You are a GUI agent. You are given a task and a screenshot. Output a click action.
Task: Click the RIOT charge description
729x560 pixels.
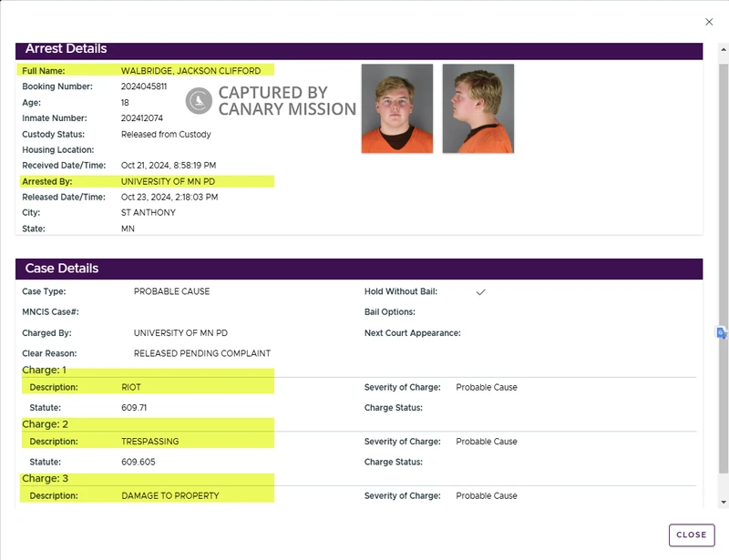(x=131, y=387)
